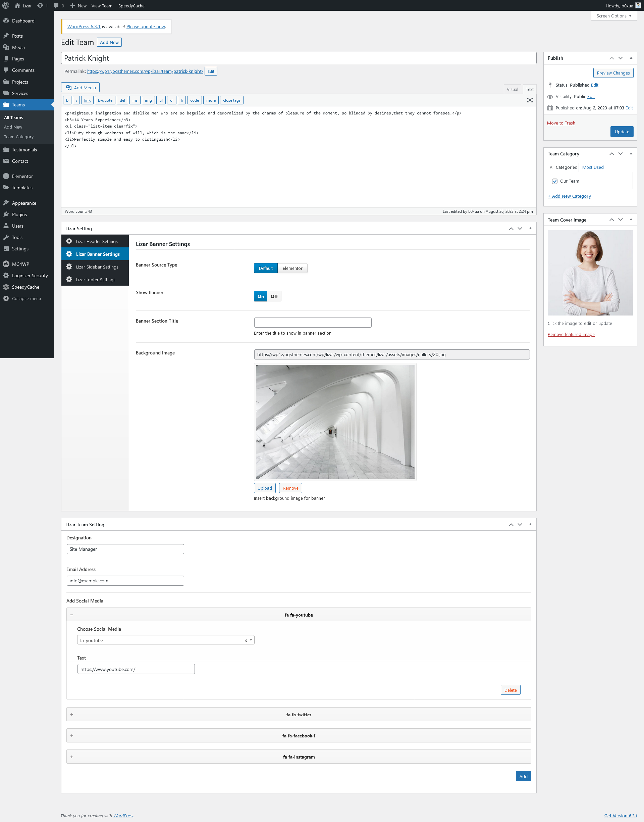The width and height of the screenshot is (644, 822).
Task: Open the comments bubble icon in admin bar
Action: click(x=56, y=6)
